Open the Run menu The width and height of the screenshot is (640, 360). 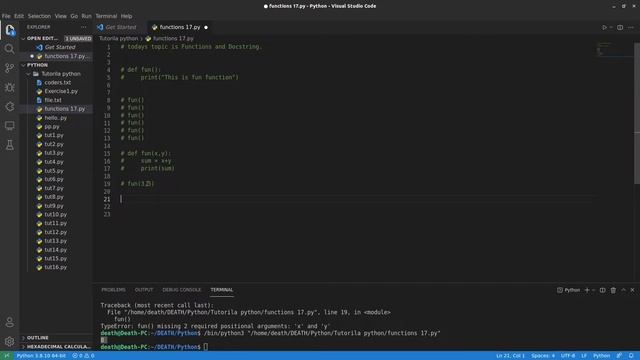coord(87,16)
